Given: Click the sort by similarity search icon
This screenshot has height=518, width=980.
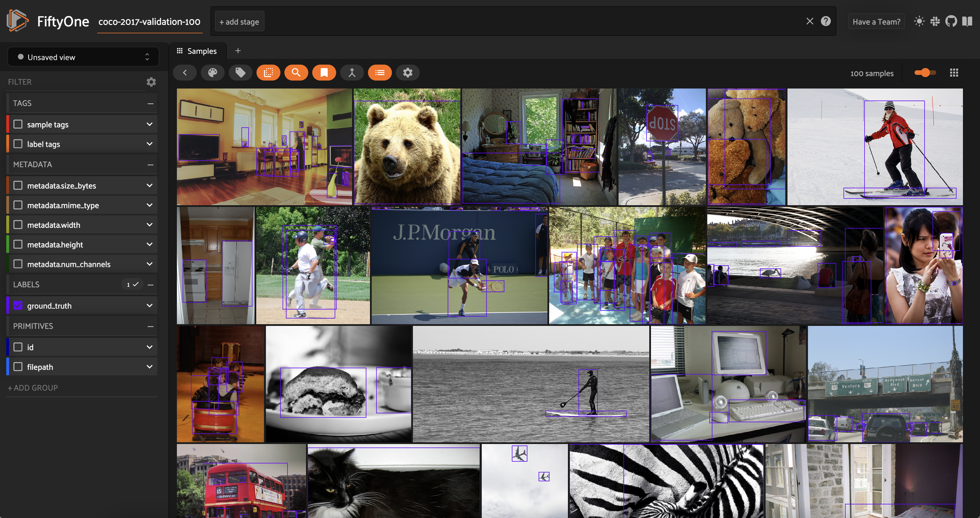Looking at the screenshot, I should 296,73.
